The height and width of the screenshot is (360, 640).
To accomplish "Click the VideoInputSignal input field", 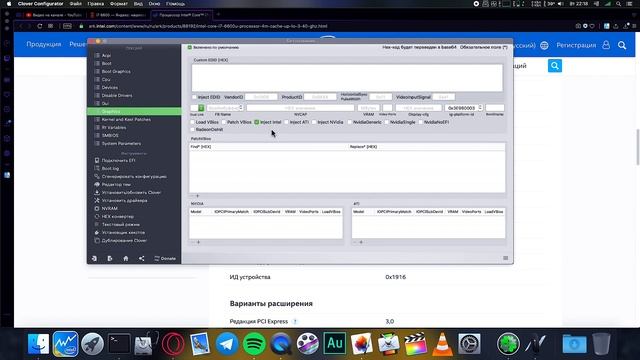I will click(x=443, y=97).
